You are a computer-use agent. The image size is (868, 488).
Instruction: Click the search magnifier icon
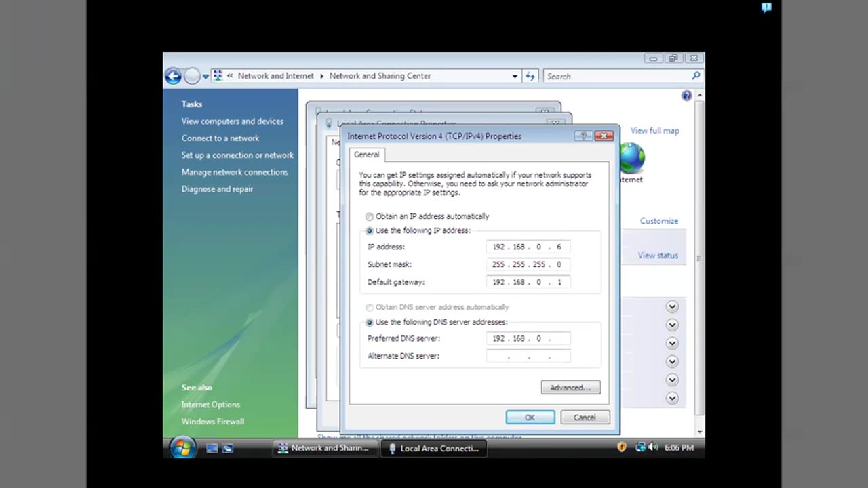pyautogui.click(x=696, y=76)
